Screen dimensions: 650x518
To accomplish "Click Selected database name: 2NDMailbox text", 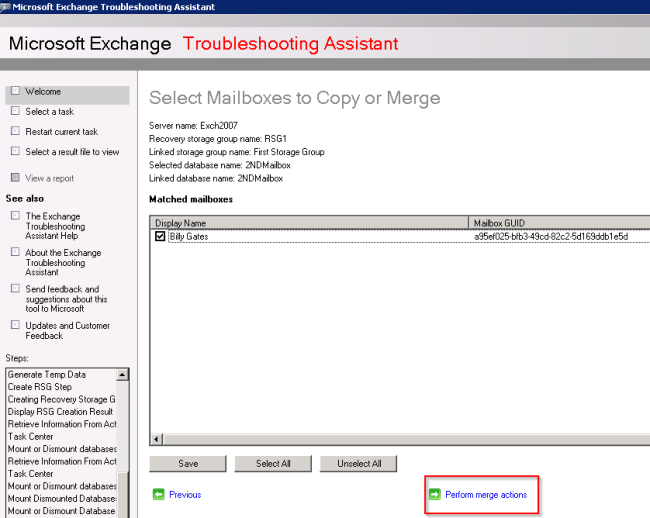I will click(220, 165).
